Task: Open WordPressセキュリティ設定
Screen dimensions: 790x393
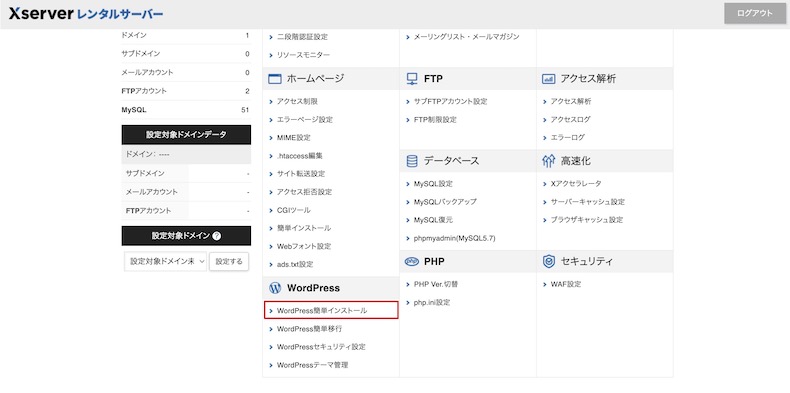Action: coord(321,347)
